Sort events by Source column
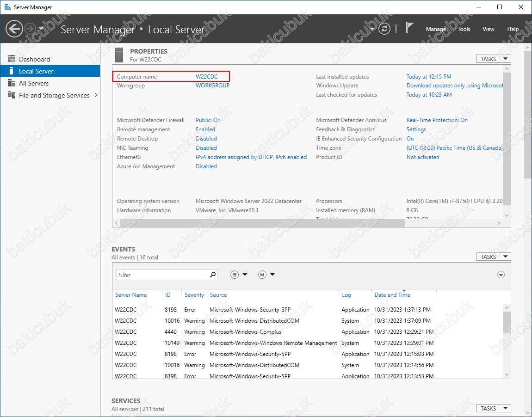Screen dimensions: 532x417 pyautogui.click(x=218, y=295)
